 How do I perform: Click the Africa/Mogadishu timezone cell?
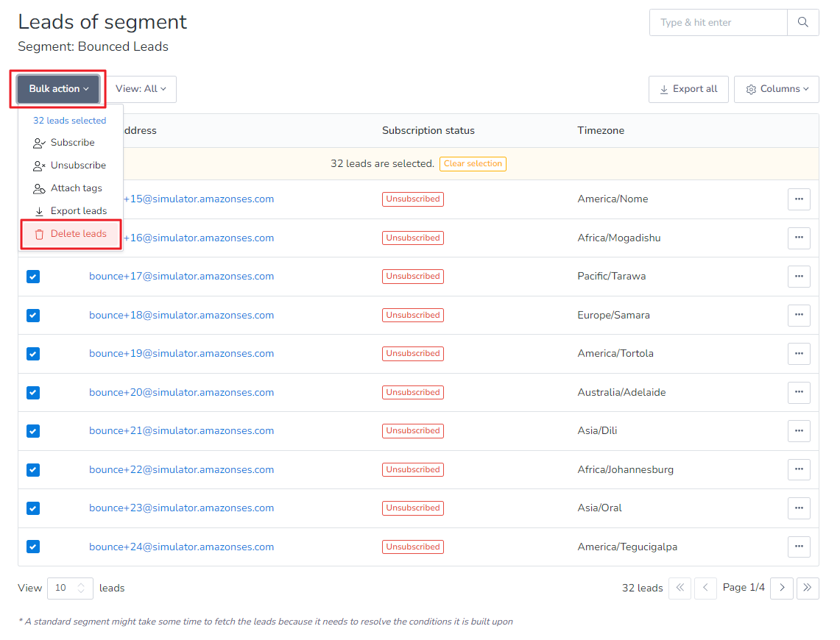[x=618, y=238]
